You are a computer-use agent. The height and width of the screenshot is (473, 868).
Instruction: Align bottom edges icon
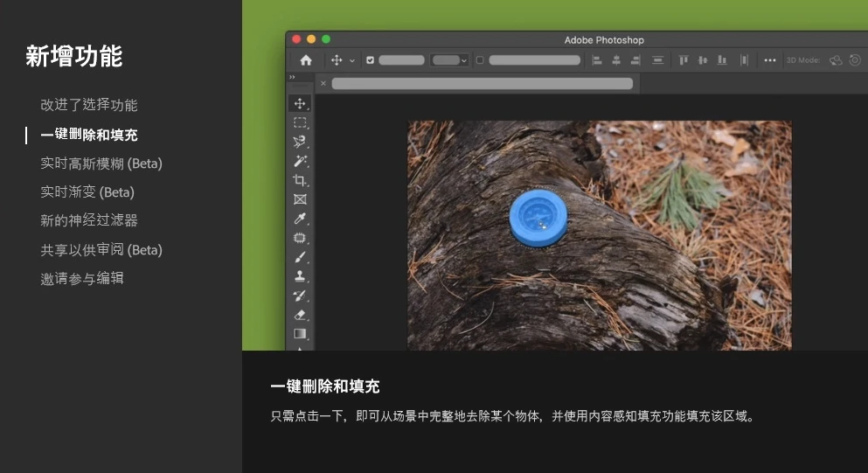tap(722, 59)
